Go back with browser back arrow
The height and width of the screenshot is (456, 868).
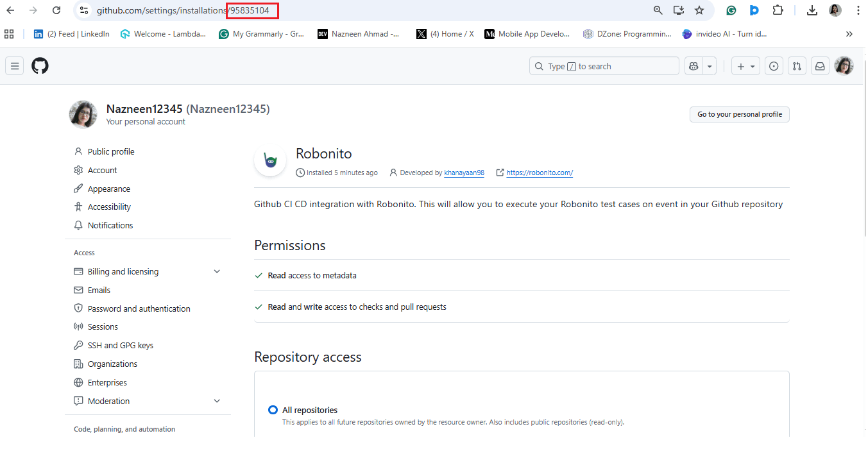coord(11,10)
